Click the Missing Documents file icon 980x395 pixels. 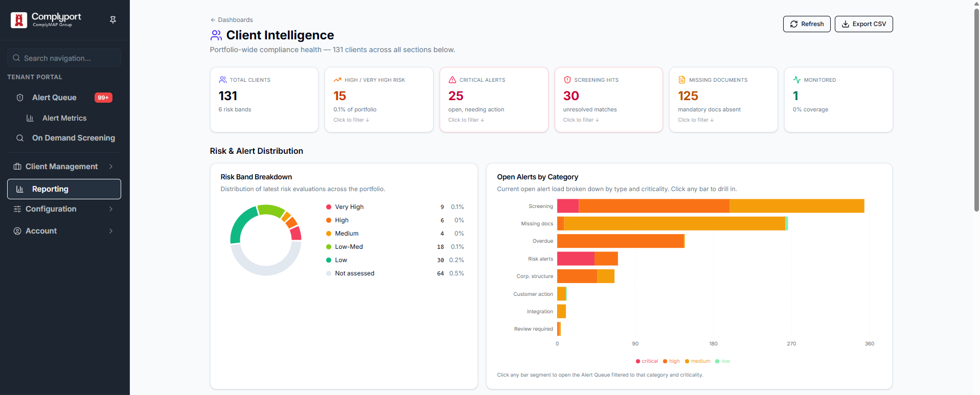tap(682, 80)
